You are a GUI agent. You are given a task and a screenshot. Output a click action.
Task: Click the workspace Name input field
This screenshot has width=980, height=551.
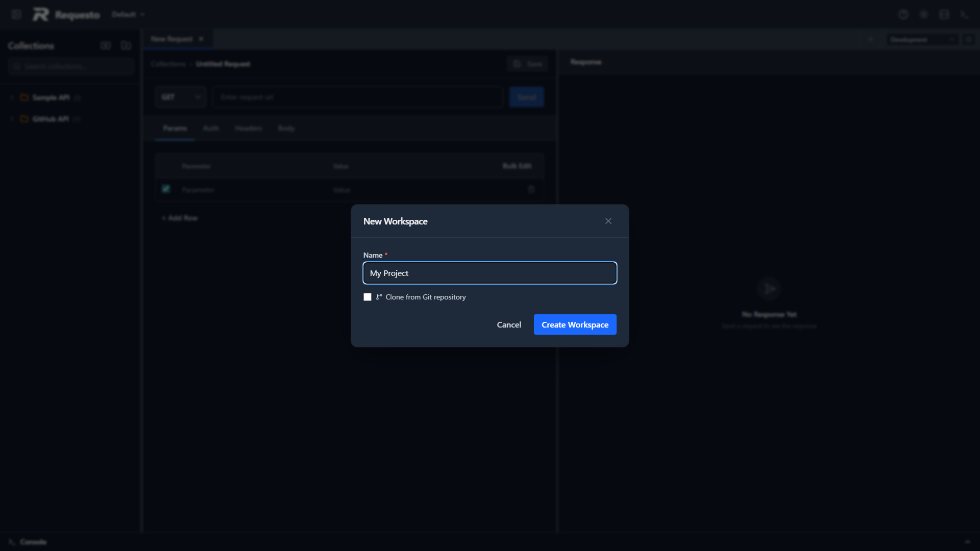[x=489, y=273]
